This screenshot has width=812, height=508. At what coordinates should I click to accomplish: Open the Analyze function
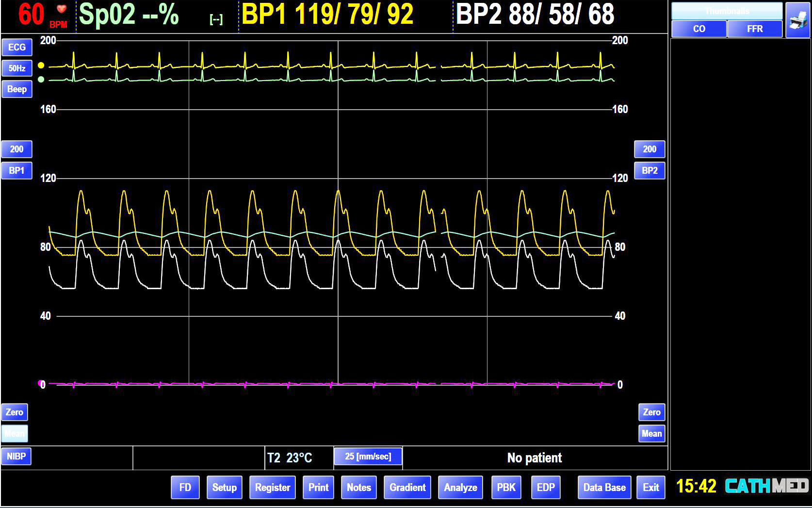click(x=460, y=488)
